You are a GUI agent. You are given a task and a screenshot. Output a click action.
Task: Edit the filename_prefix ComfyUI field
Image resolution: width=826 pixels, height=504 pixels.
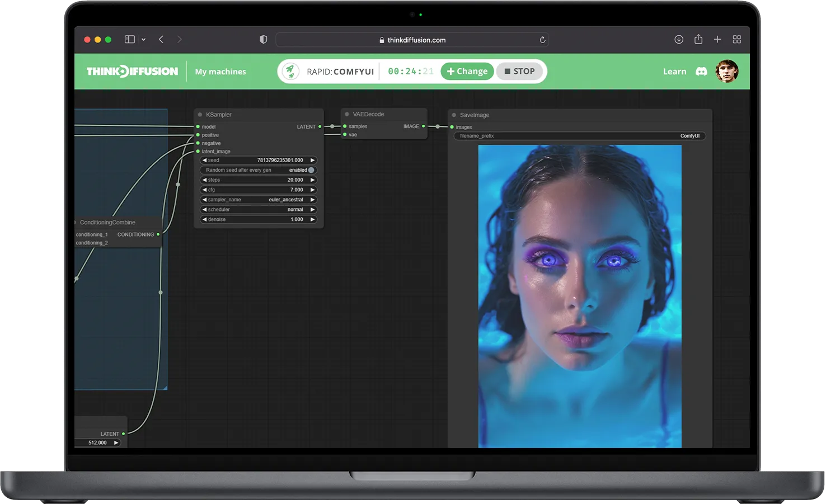pos(580,136)
